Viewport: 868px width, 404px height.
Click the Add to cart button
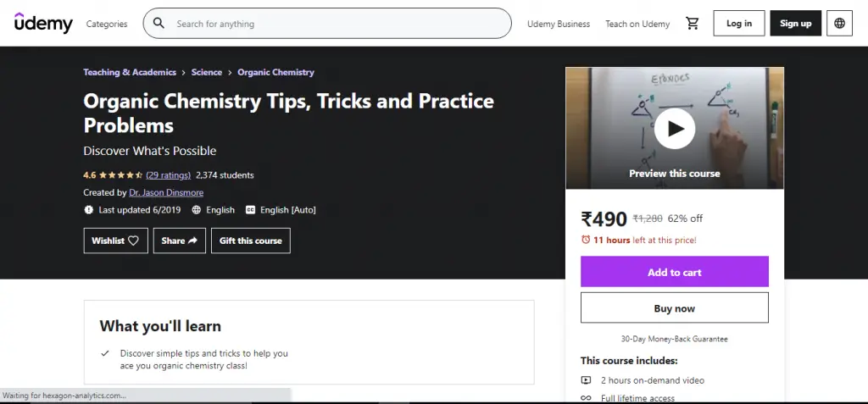click(674, 272)
